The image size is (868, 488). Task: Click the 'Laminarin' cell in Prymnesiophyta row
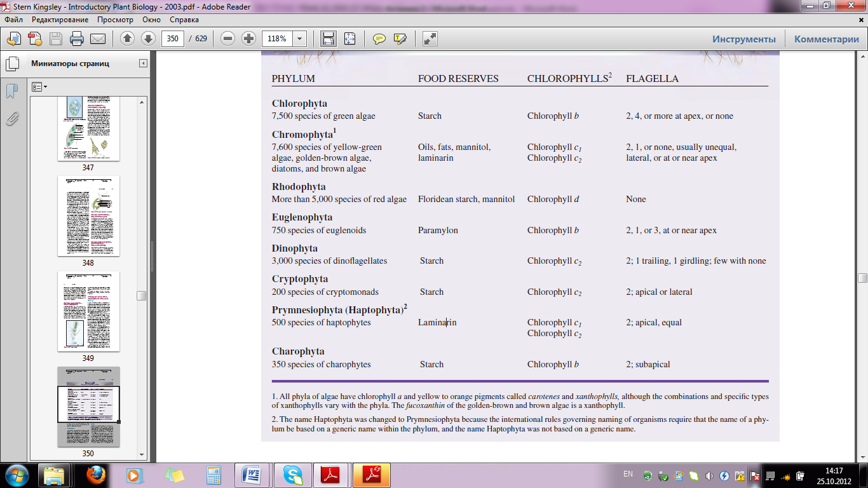point(437,322)
